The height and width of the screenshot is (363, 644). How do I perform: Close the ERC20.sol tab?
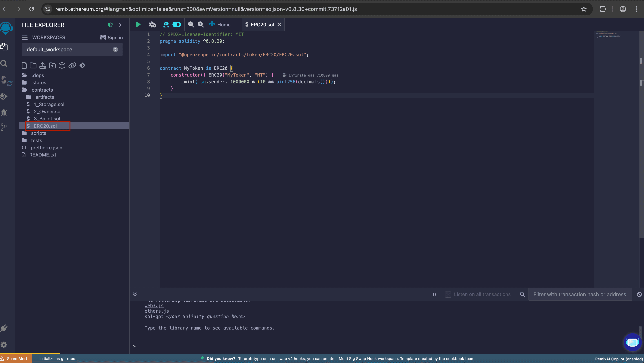(x=279, y=24)
